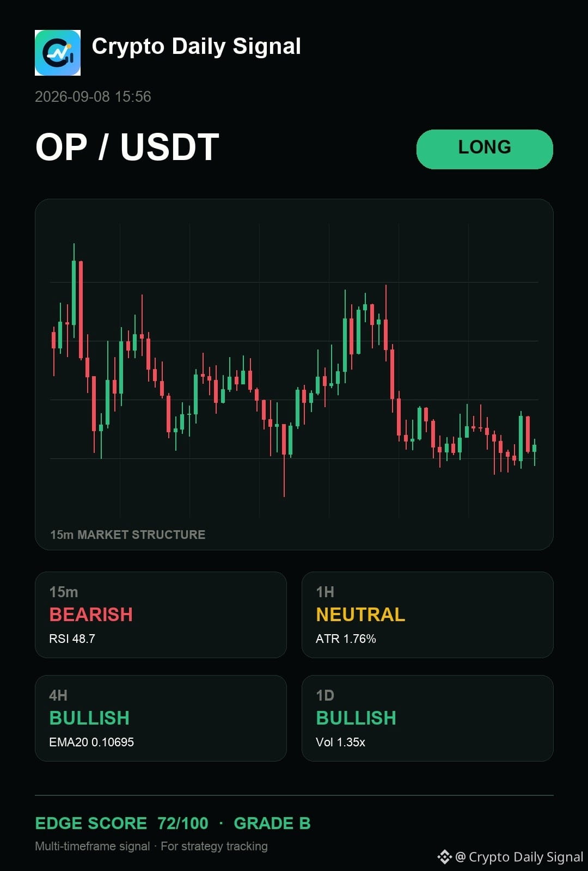
Task: Click the GRADE B label
Action: tap(272, 823)
